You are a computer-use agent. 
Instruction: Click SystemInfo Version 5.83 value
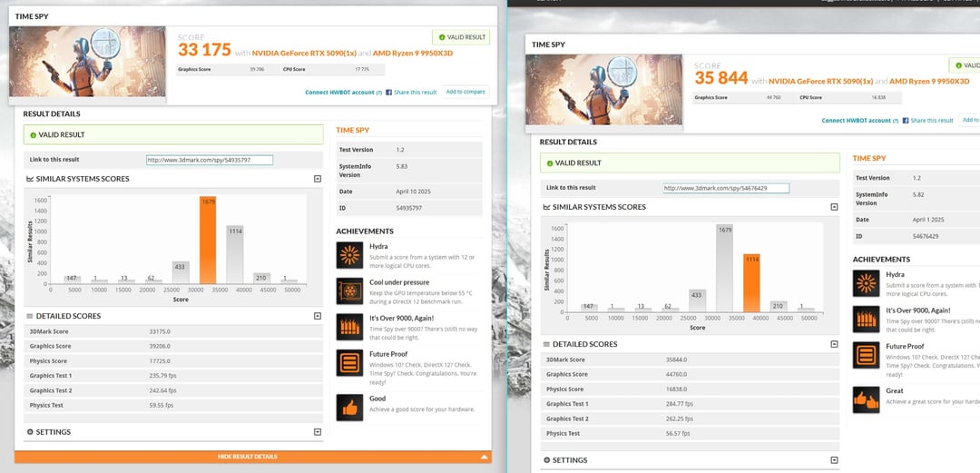point(401,166)
